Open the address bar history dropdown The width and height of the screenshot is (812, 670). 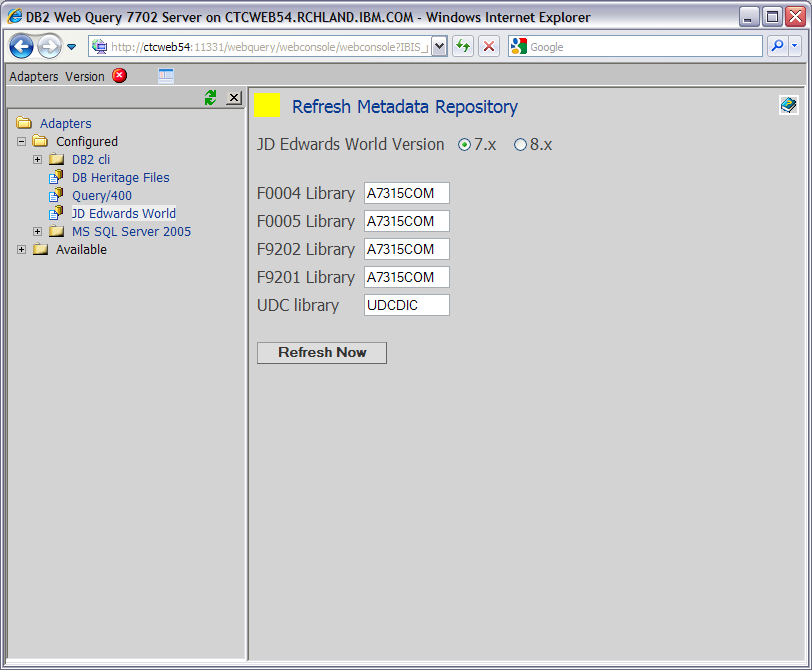click(439, 47)
